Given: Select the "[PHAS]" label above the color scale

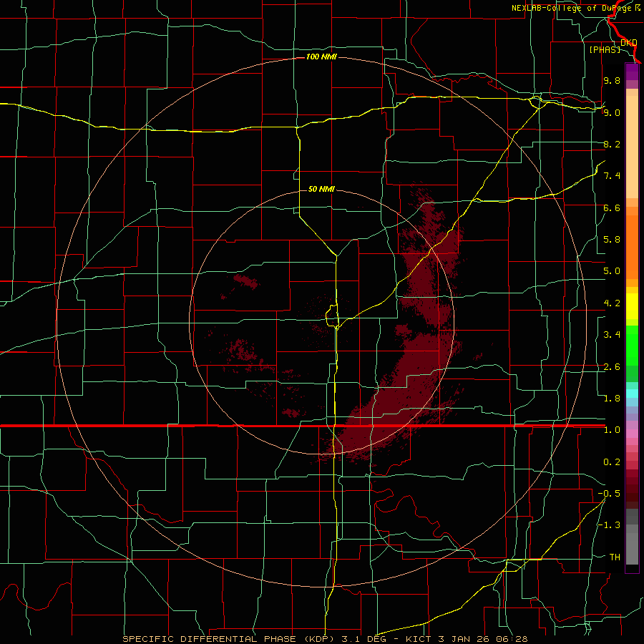Looking at the screenshot, I should [x=605, y=49].
